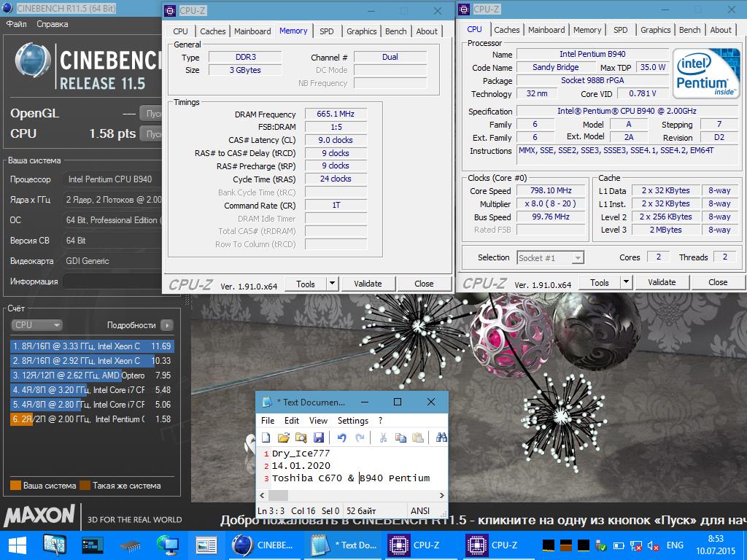The height and width of the screenshot is (560, 747).
Task: Click the Paste clipboard icon
Action: coord(418,437)
